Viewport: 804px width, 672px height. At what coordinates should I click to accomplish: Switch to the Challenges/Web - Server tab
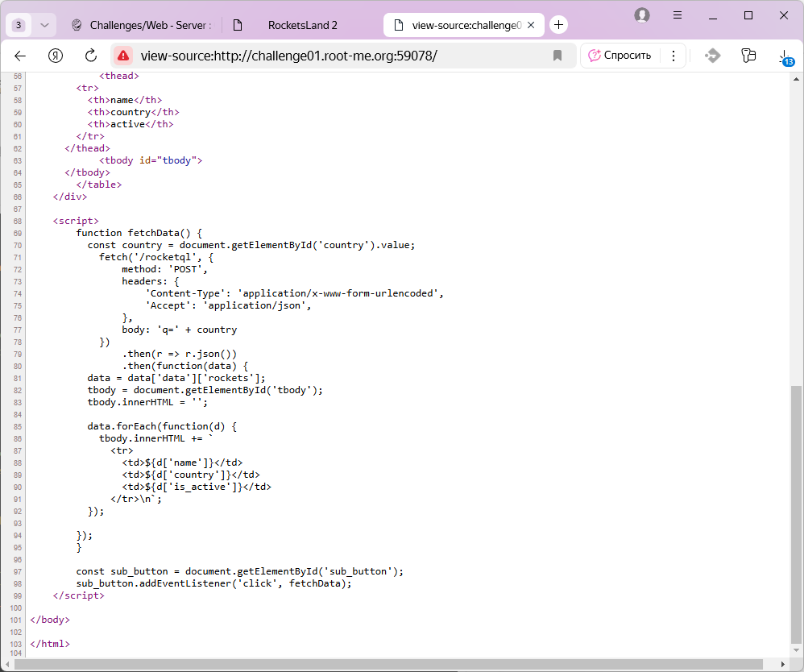point(143,25)
